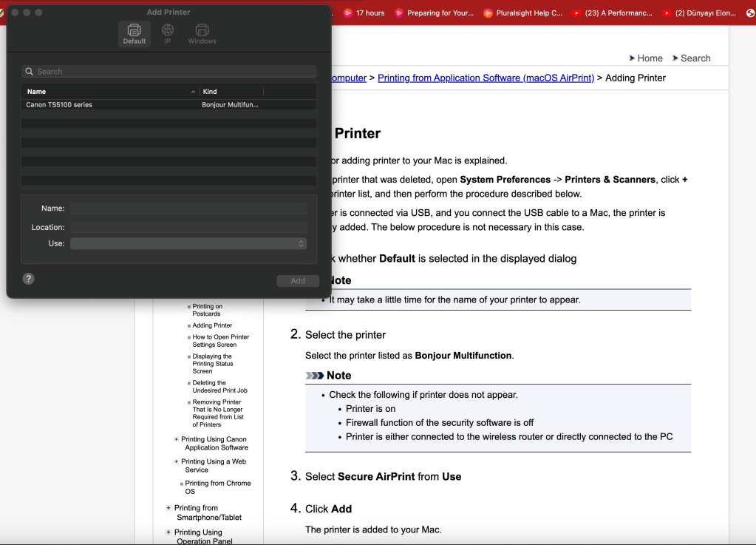Screen dimensions: 756x545
Task: Expand Printing Using a Web Service
Action: (x=176, y=461)
